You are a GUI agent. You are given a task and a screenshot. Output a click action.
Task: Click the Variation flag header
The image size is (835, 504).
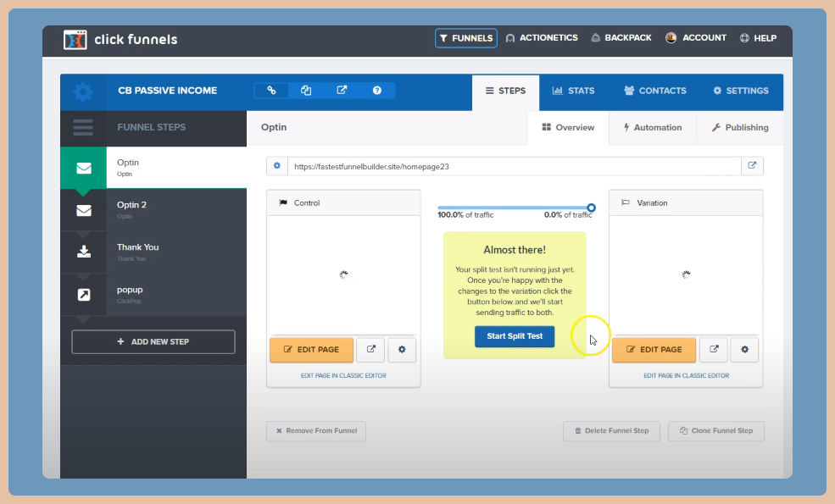686,202
